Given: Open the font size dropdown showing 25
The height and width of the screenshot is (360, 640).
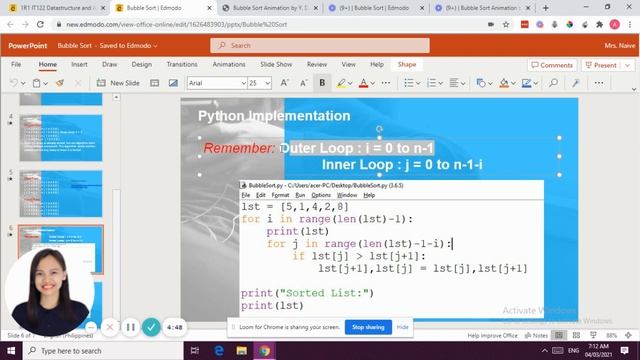Looking at the screenshot, I should pos(260,83).
